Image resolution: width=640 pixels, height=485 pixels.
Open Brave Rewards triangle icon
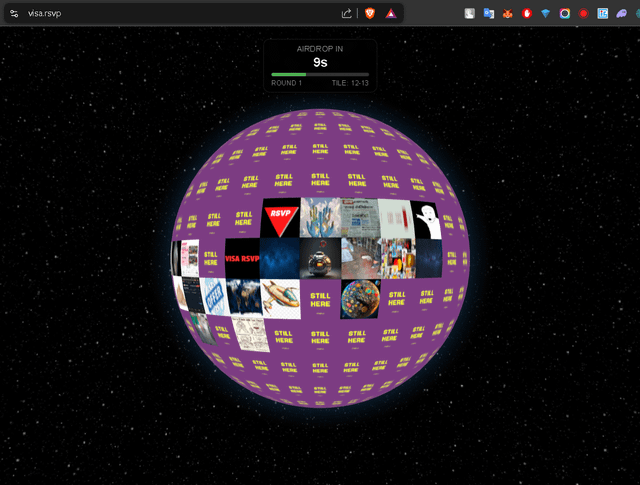click(390, 14)
